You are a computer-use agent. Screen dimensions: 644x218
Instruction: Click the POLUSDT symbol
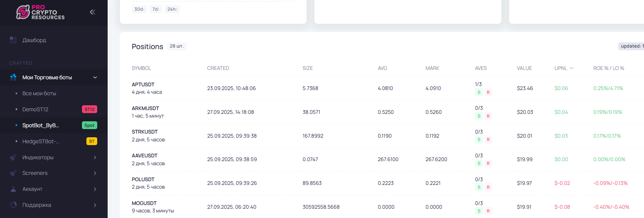point(143,179)
